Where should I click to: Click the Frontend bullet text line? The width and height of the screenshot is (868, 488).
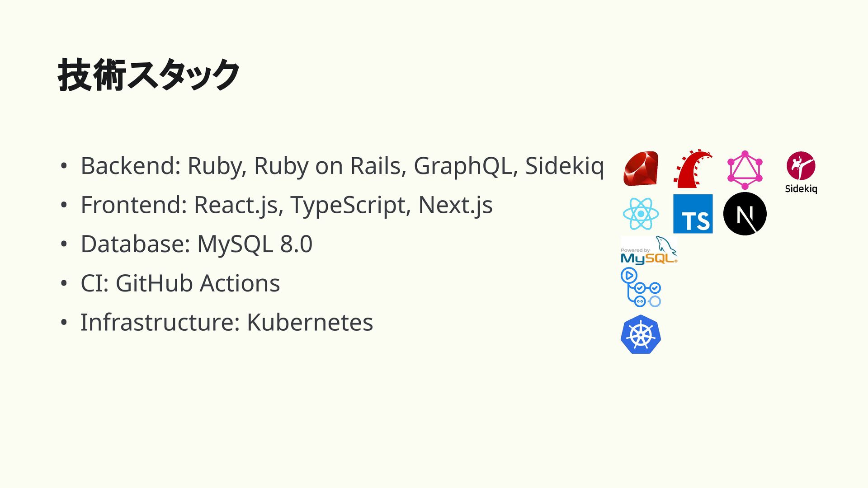(286, 205)
